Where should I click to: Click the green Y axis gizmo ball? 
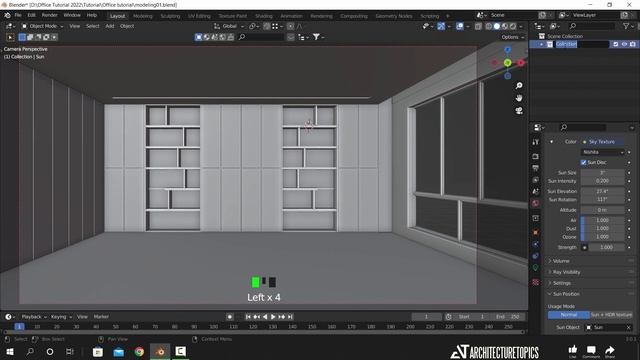(x=507, y=63)
